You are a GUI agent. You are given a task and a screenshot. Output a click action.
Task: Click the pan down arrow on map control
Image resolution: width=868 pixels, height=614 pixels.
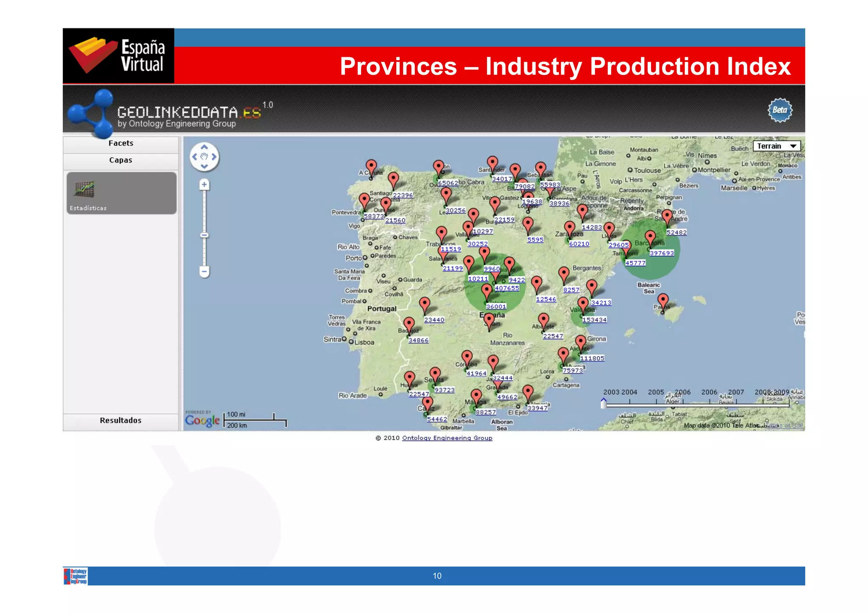pos(204,166)
